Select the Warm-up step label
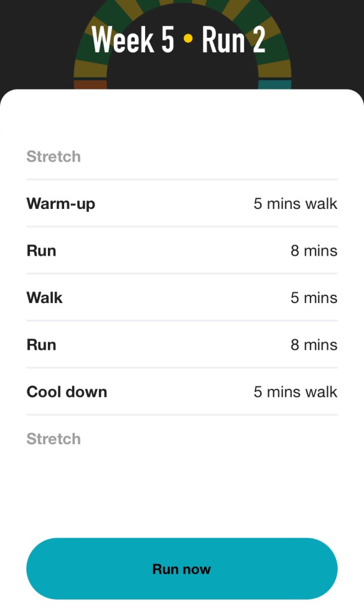The width and height of the screenshot is (364, 614). 61,203
